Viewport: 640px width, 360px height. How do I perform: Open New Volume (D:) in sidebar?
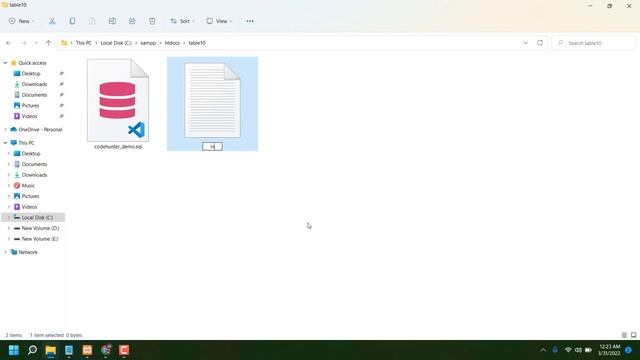click(40, 228)
